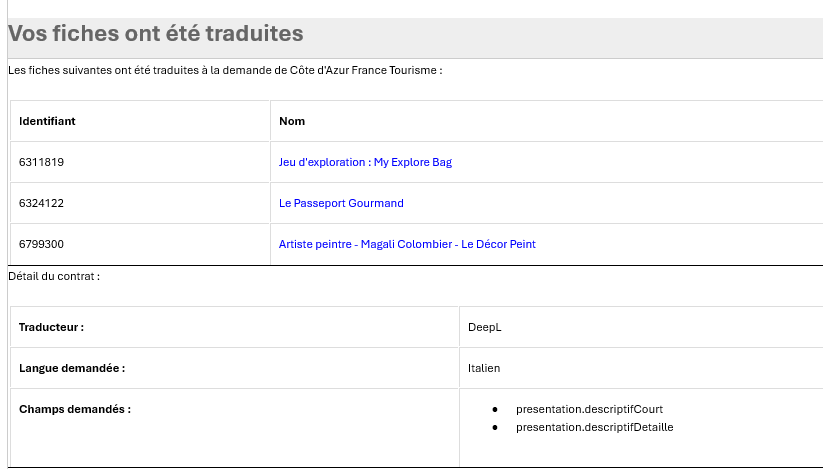Screen dimensions: 823x469
Task: Open the Le Passeport Gourmand link
Action: click(x=341, y=203)
